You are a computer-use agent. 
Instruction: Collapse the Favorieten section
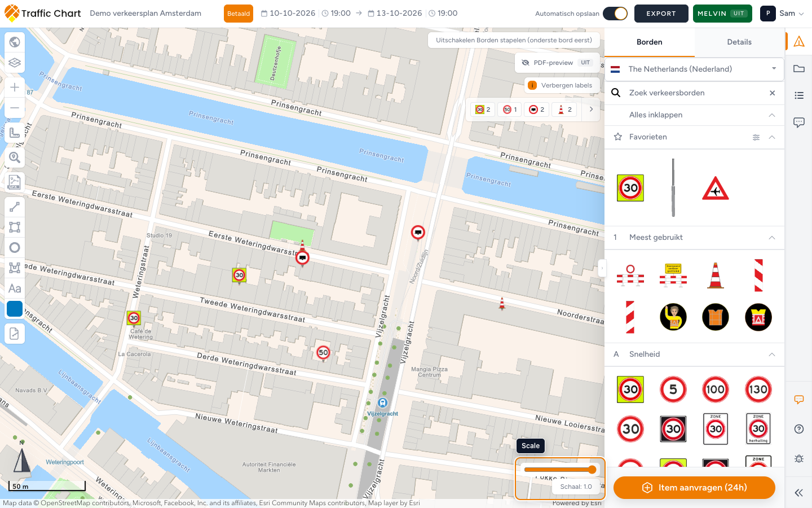pos(772,137)
